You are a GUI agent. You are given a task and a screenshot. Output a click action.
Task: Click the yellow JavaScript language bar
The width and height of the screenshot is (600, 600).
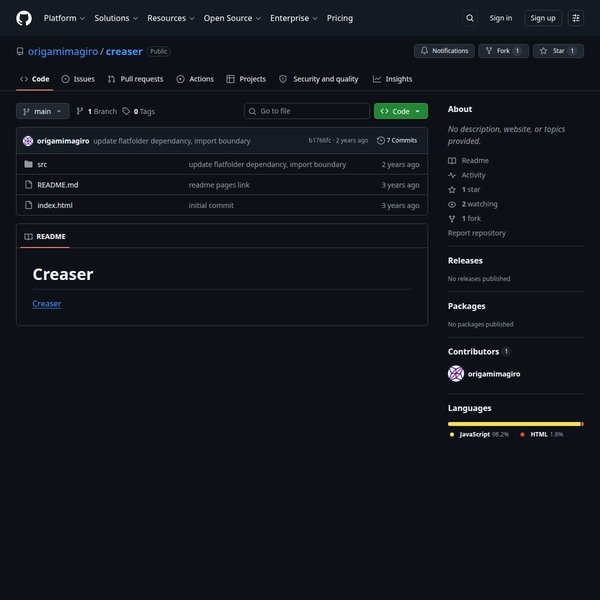pyautogui.click(x=514, y=424)
